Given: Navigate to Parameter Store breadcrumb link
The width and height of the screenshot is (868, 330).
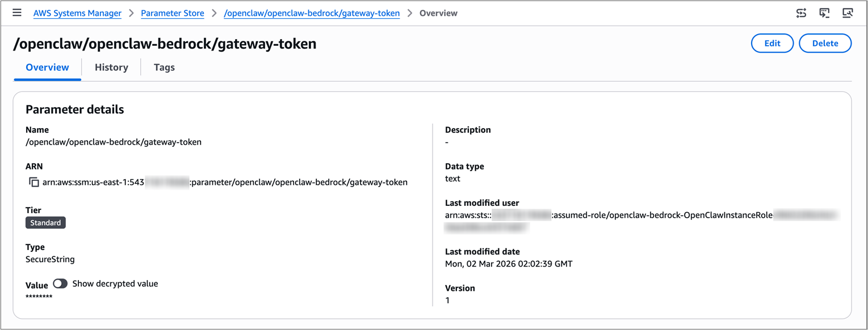Looking at the screenshot, I should (173, 13).
